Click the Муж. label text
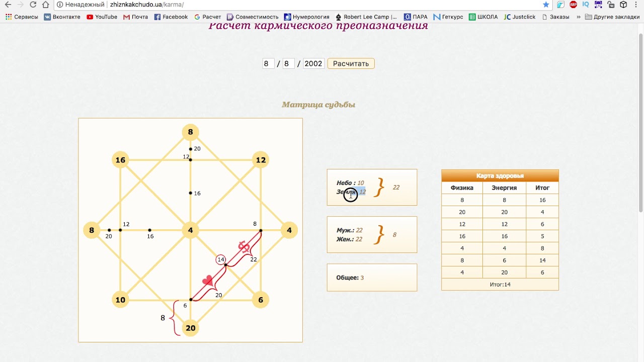This screenshot has height=362, width=644. click(345, 230)
